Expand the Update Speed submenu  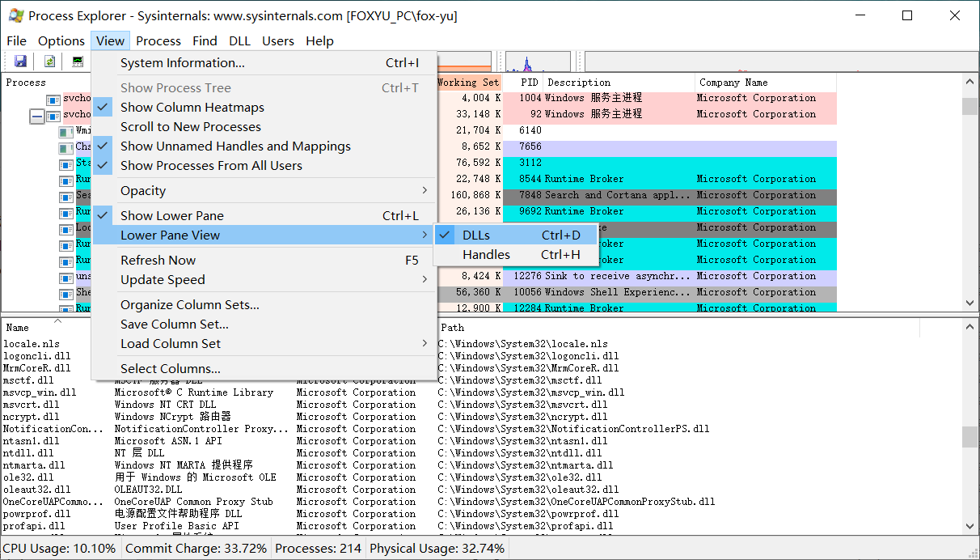pos(264,279)
